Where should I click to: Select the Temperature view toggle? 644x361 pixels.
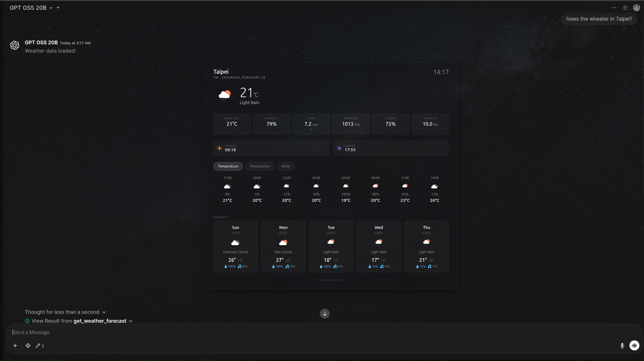228,166
